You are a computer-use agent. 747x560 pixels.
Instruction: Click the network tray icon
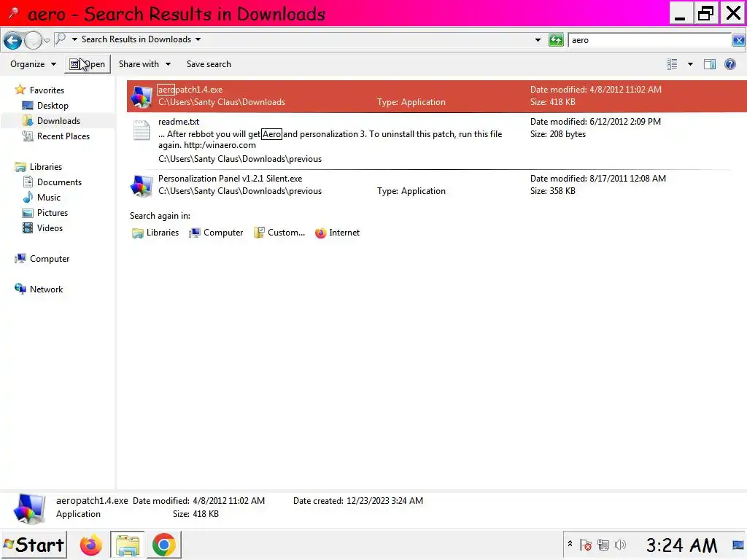[603, 545]
